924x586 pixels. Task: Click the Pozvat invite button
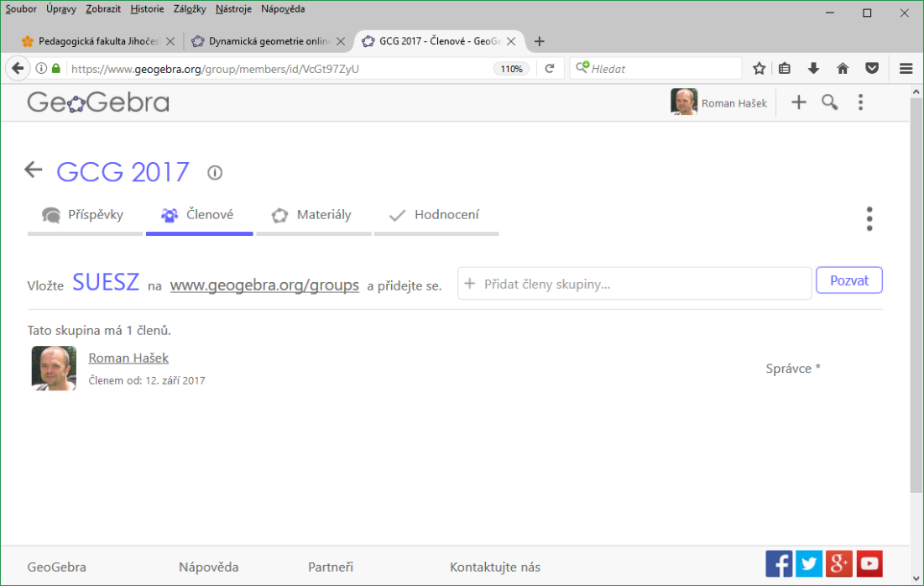849,280
